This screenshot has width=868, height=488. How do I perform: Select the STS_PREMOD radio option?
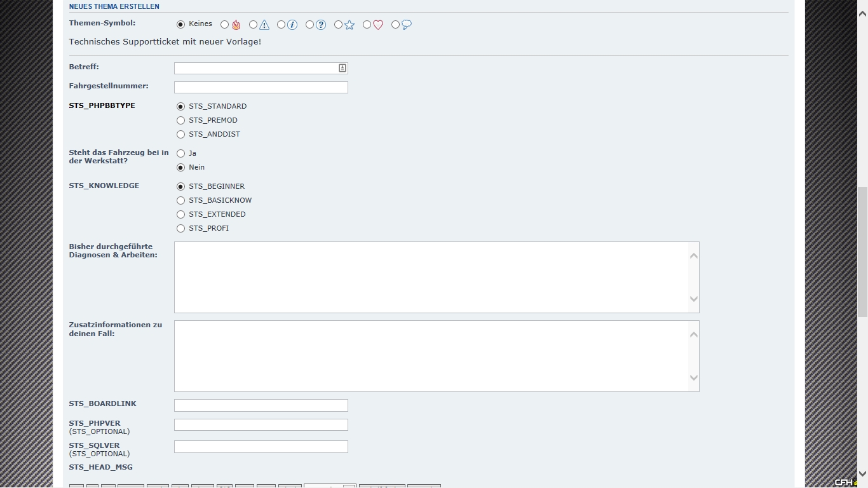pos(181,121)
